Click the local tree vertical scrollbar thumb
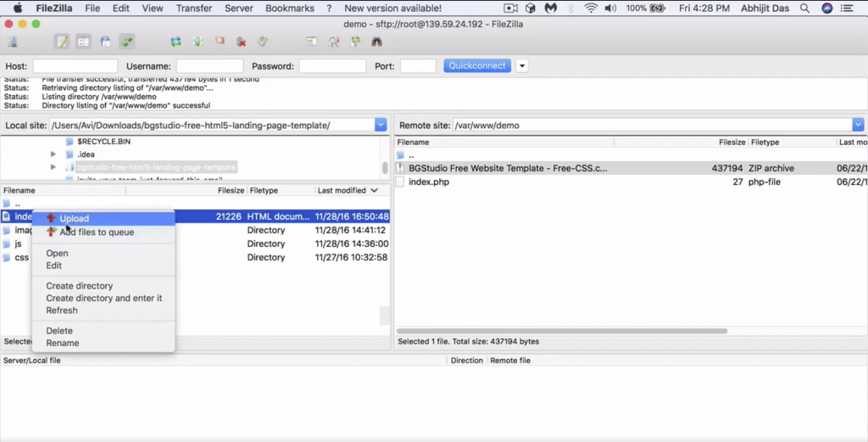 [385, 167]
